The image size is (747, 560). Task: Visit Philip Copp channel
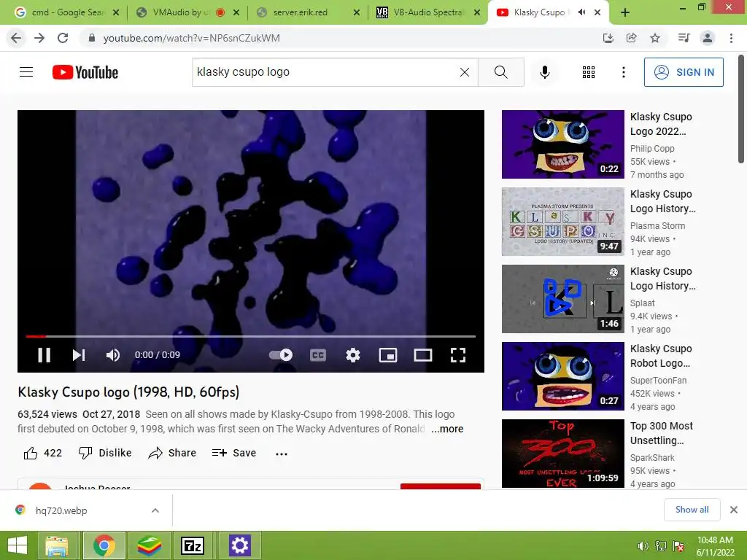tap(652, 149)
